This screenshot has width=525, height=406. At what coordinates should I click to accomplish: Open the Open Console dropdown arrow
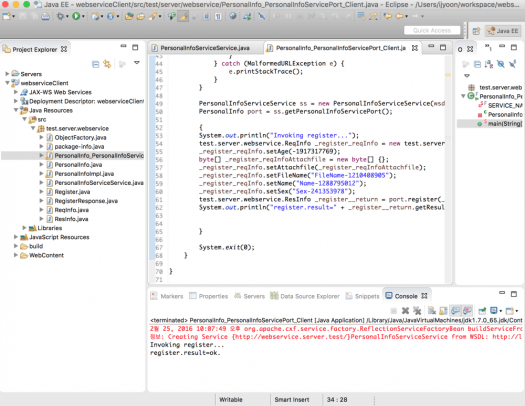point(517,311)
